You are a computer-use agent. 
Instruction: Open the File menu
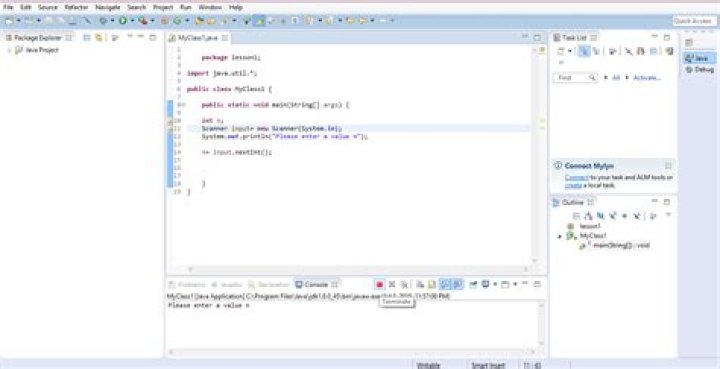(x=8, y=7)
